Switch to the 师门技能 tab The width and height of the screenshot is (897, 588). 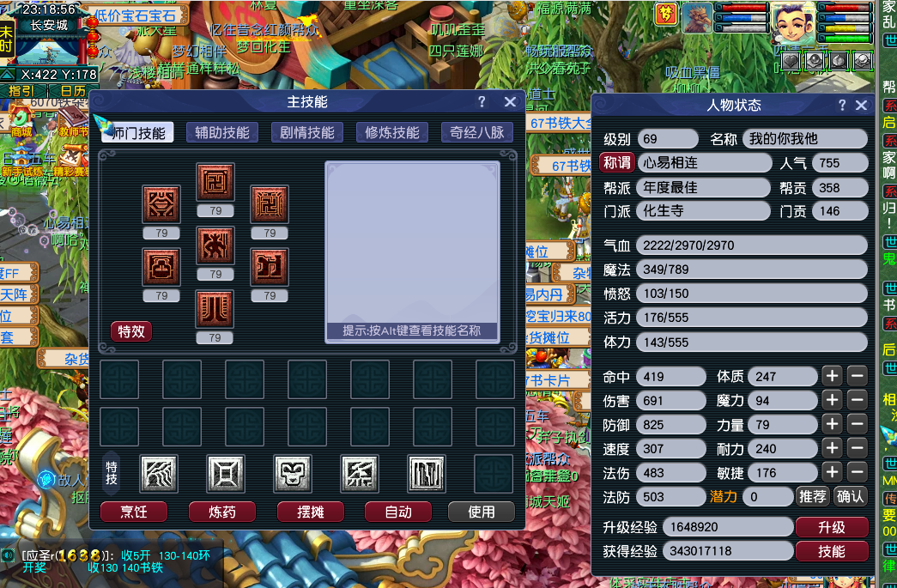pos(137,133)
